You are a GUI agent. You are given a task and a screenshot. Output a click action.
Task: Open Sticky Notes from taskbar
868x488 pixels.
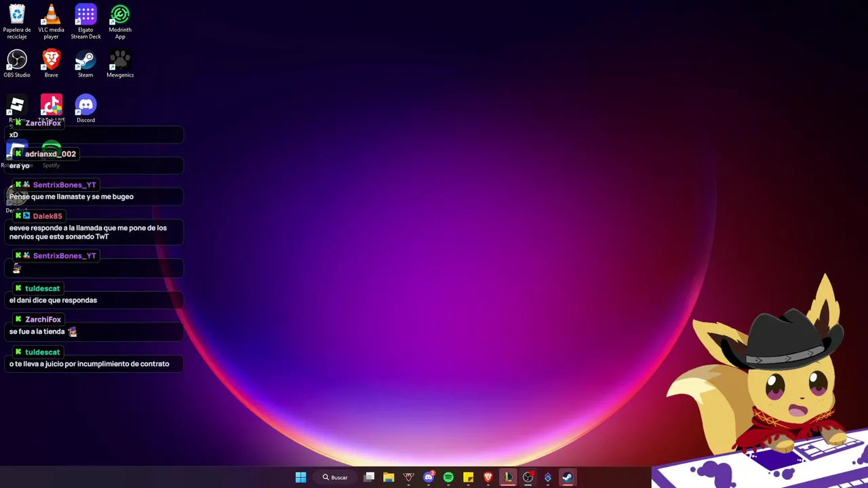[468, 477]
